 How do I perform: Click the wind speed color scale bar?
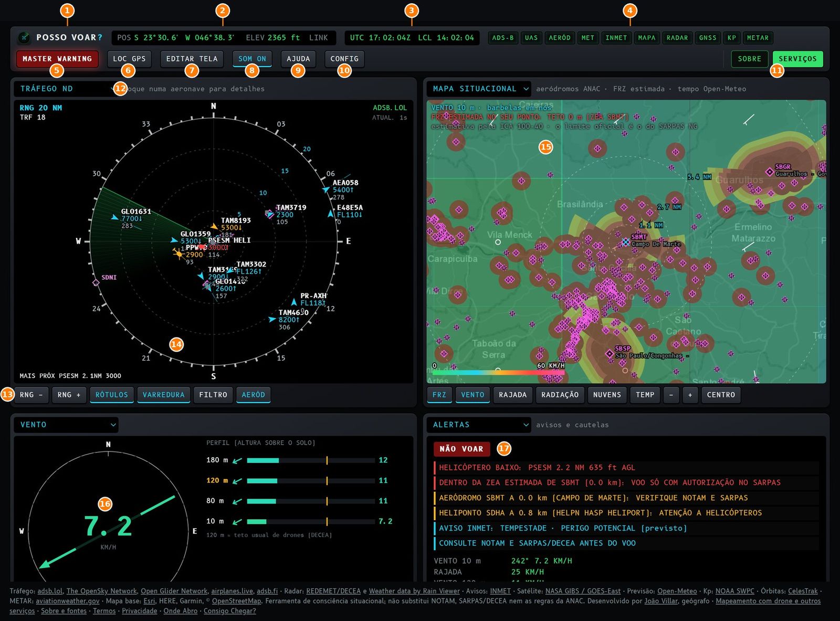click(x=498, y=372)
